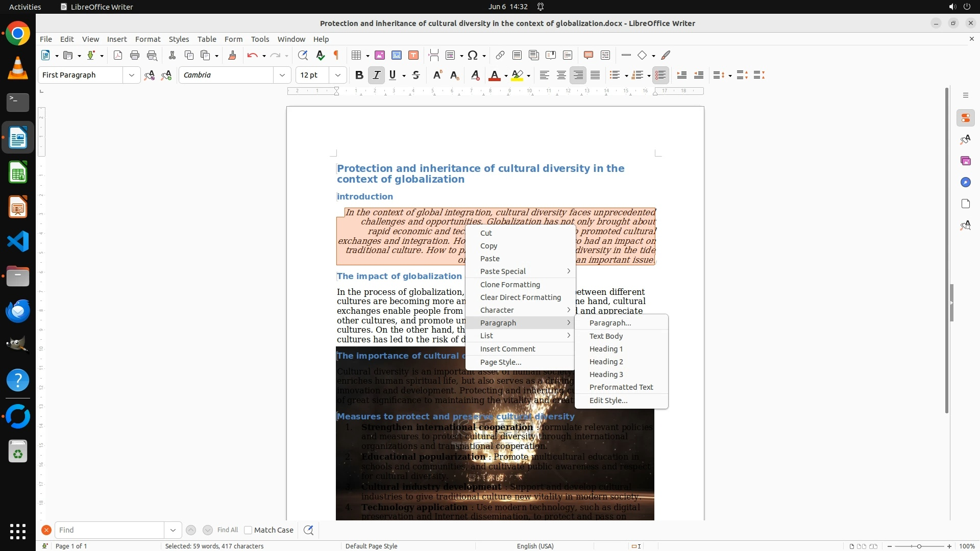The width and height of the screenshot is (980, 551).
Task: Toggle Italic formatting off
Action: coord(376,76)
